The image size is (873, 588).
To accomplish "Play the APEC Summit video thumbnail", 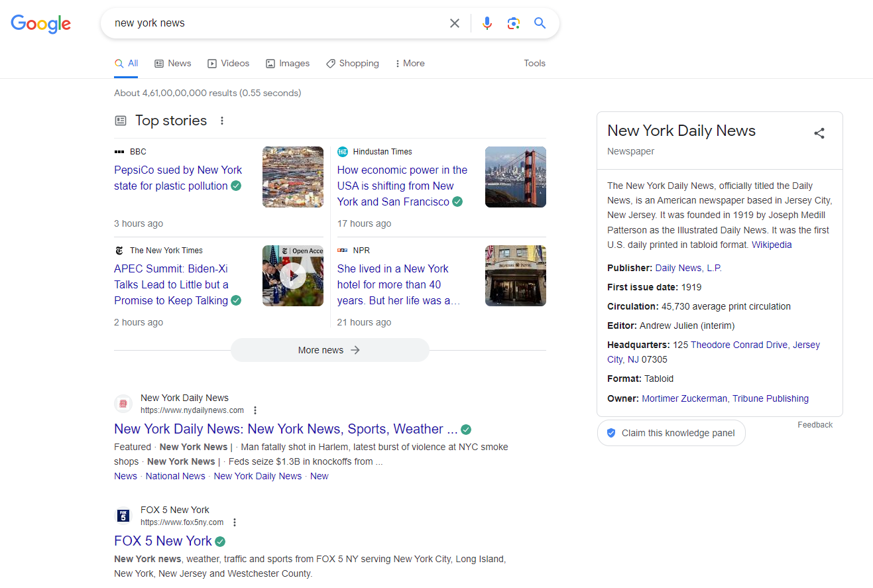I will [293, 276].
